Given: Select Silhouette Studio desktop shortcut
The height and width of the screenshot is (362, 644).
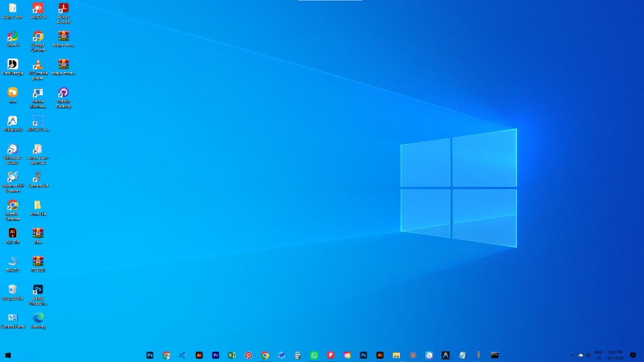Looking at the screenshot, I should 13,155.
